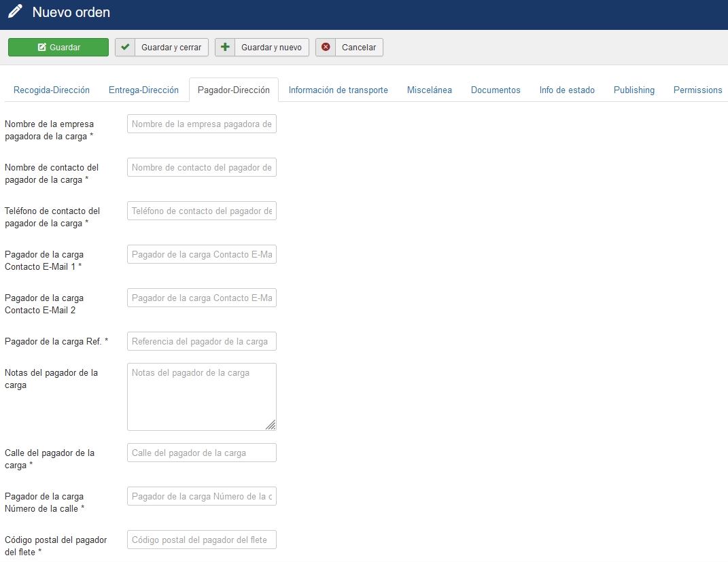The image size is (728, 562).
Task: Click the Contacto E-Mail 2 label
Action: pos(44,304)
